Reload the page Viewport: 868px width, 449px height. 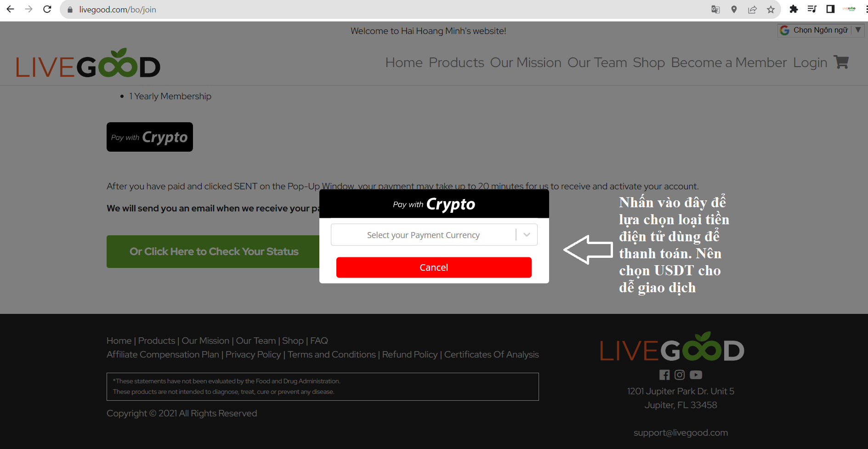47,9
